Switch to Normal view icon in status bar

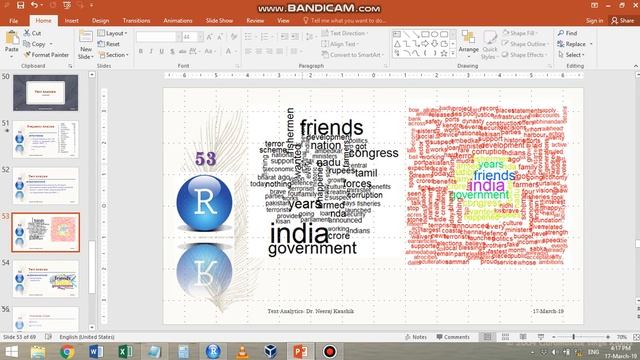[x=487, y=337]
